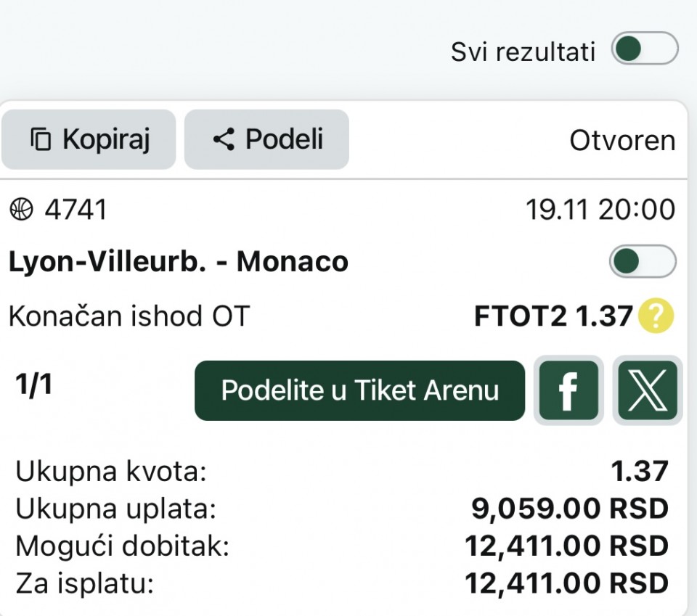Click the Za isplatu 12,411.00 RSD amount
Screen dimensions: 697x616
tap(566, 583)
